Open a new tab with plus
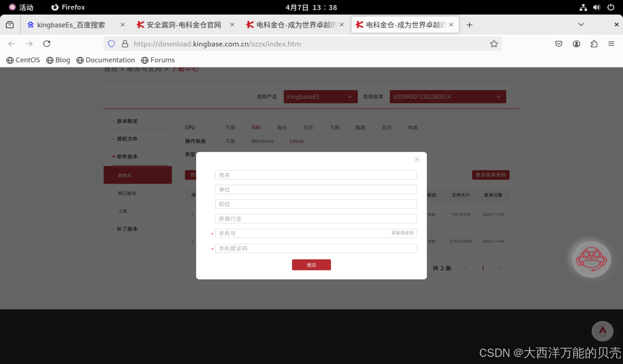 tap(469, 25)
